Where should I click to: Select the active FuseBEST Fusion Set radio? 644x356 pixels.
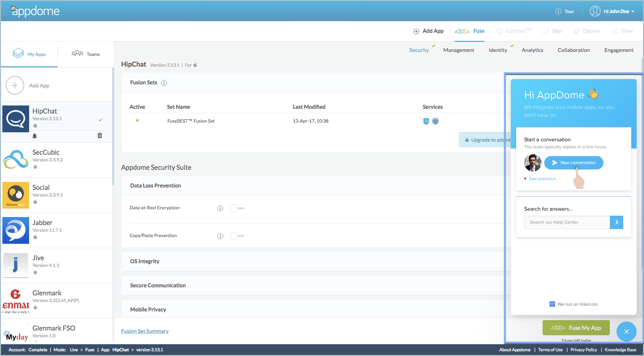pos(137,120)
